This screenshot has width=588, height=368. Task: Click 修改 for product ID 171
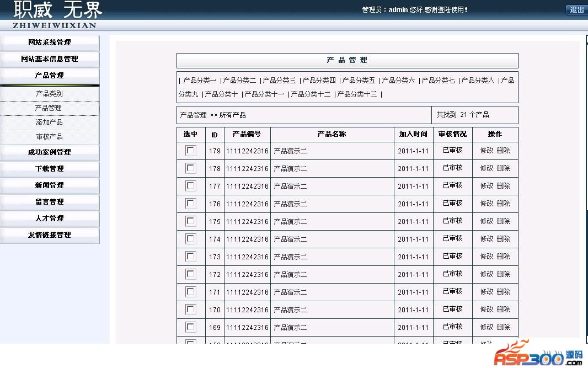487,291
